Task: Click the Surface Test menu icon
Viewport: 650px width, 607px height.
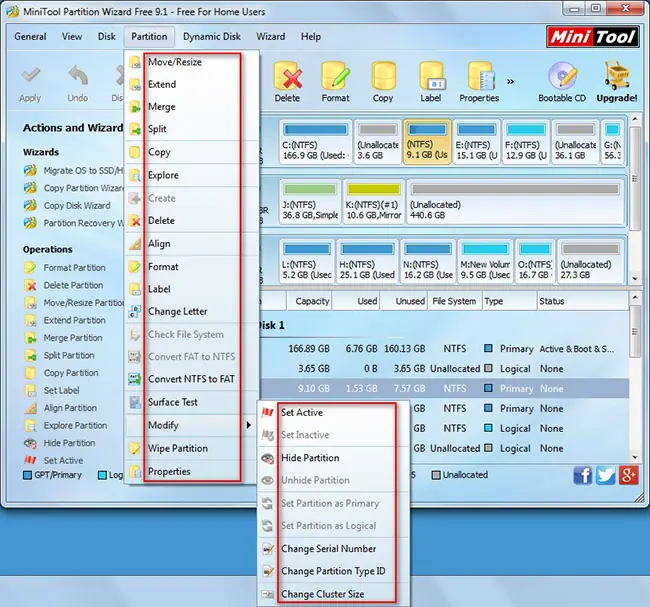Action: pos(135,402)
